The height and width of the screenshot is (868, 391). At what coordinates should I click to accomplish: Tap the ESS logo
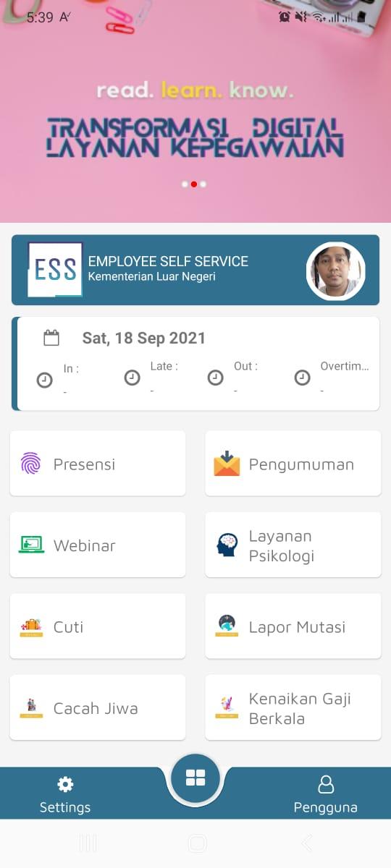click(55, 270)
